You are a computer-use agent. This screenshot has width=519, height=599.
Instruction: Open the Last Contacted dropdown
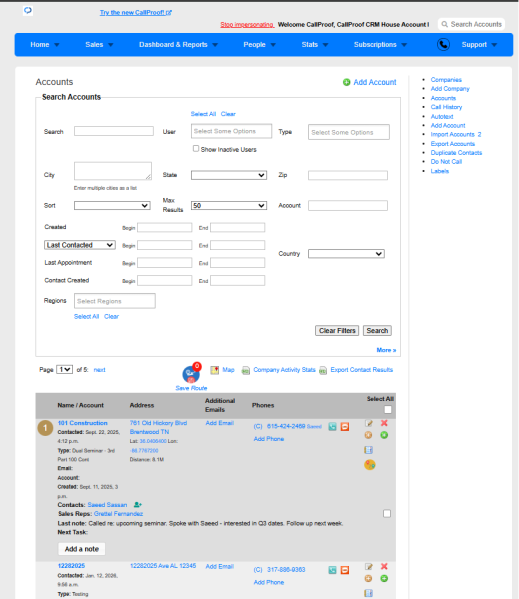click(x=80, y=245)
